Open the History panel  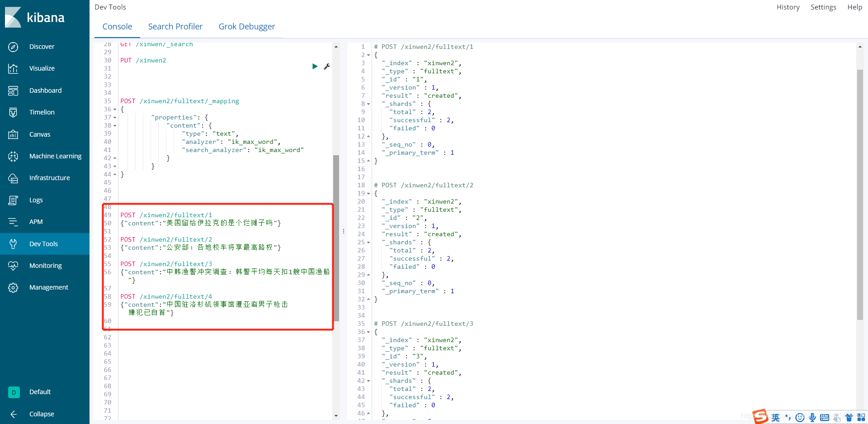tap(788, 7)
